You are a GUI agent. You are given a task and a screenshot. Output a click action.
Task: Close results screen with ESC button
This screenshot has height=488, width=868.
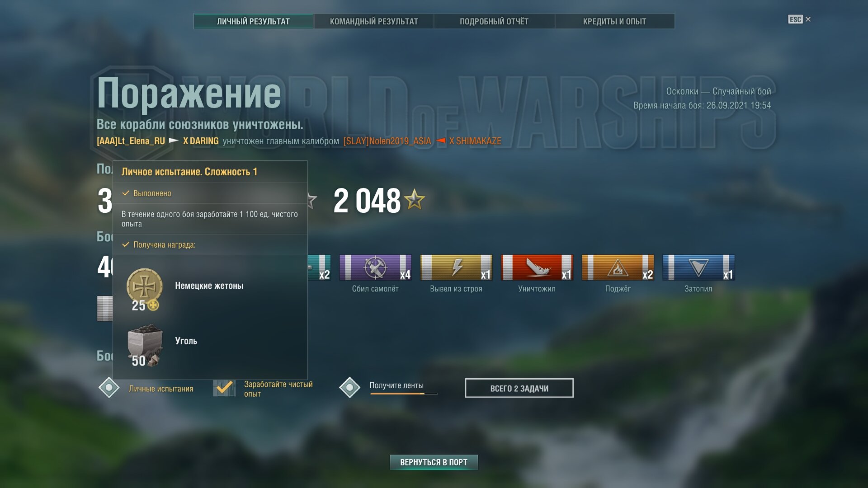click(x=799, y=19)
